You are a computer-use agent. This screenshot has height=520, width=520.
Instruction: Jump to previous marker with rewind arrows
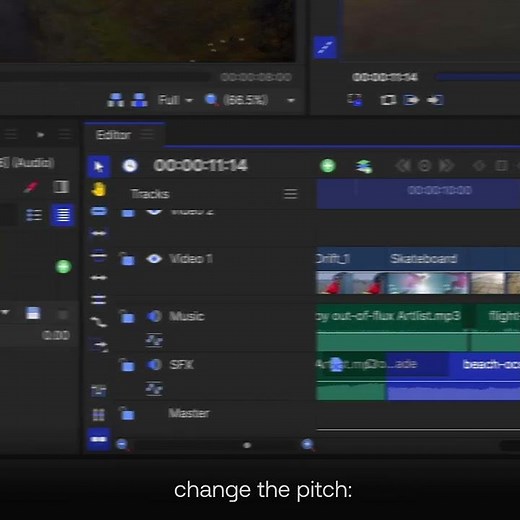point(403,166)
